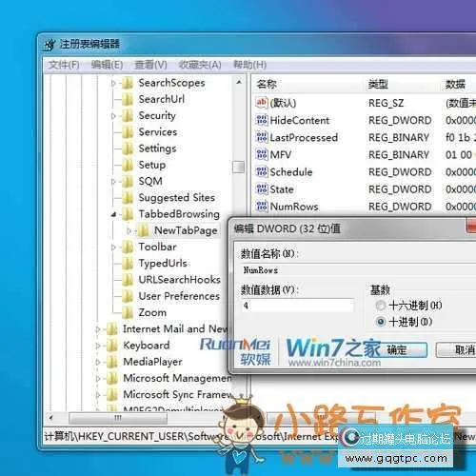Select the 十六进制 (hexadecimal) radio button

pos(381,306)
